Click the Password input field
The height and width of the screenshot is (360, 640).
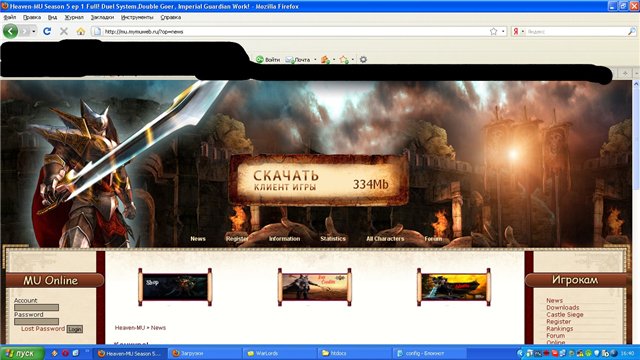(x=36, y=322)
